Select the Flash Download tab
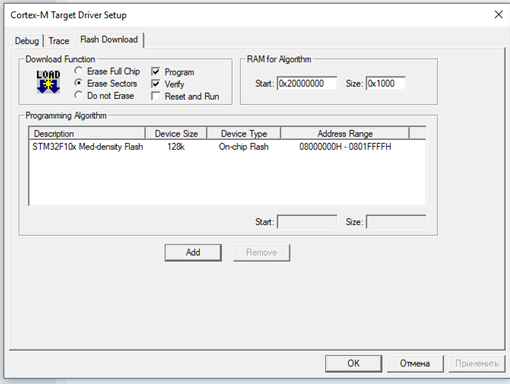Screen dimensions: 510x384 tap(109, 40)
